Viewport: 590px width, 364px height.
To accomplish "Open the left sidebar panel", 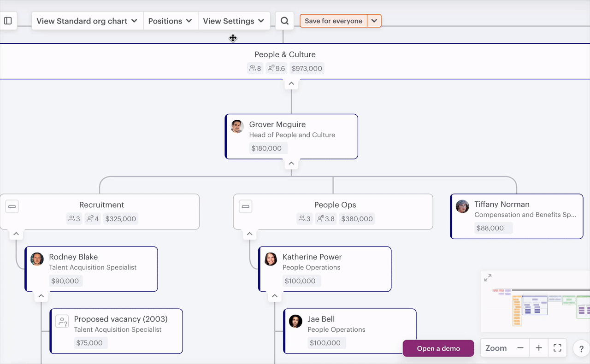I will tap(7, 20).
